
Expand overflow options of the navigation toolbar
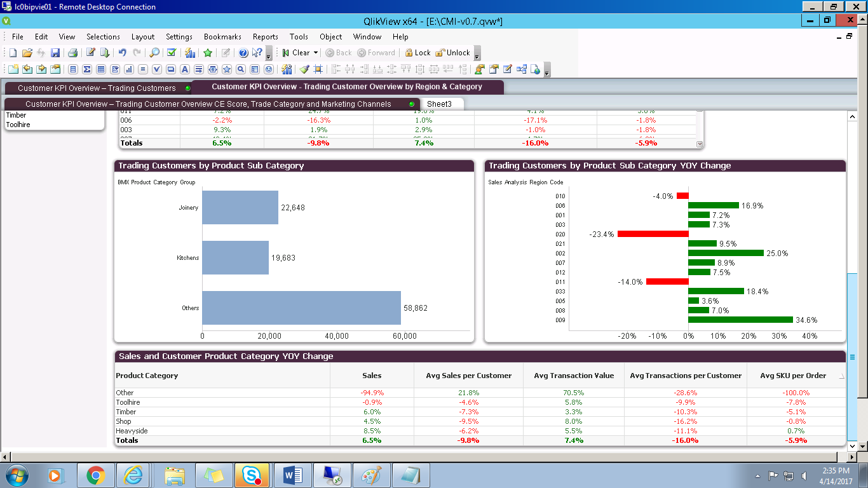click(x=477, y=53)
